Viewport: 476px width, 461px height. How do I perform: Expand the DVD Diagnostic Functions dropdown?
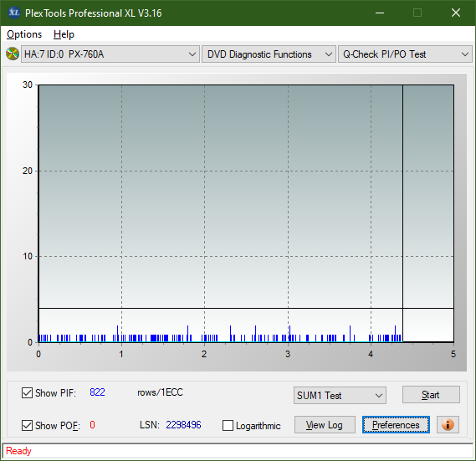pos(269,54)
